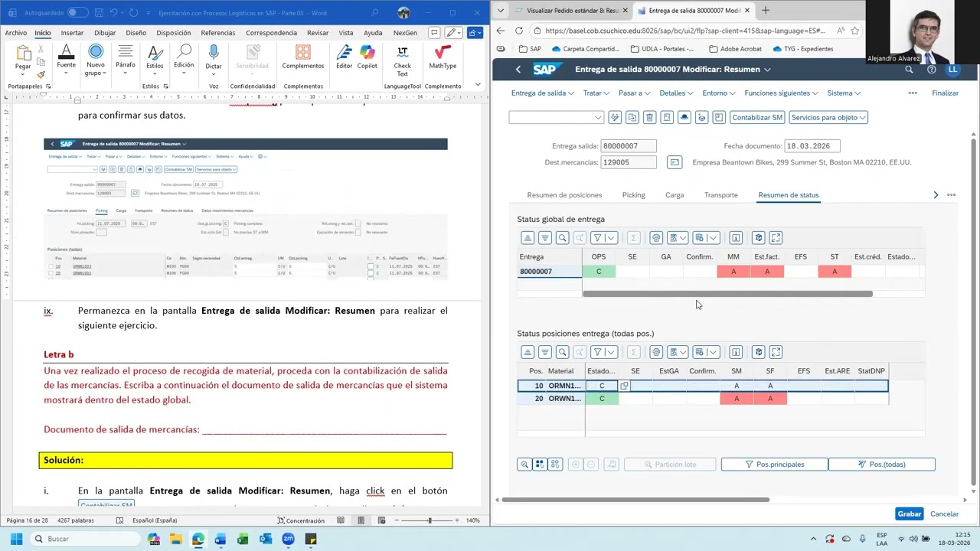Open the Editor tool in Word ribbon
The image size is (980, 551).
344,57
